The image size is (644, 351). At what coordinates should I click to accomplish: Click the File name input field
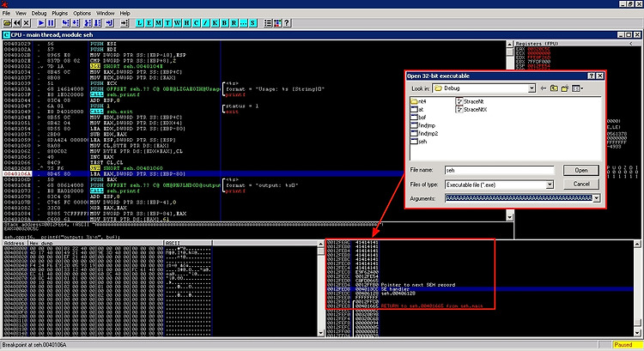(x=499, y=171)
